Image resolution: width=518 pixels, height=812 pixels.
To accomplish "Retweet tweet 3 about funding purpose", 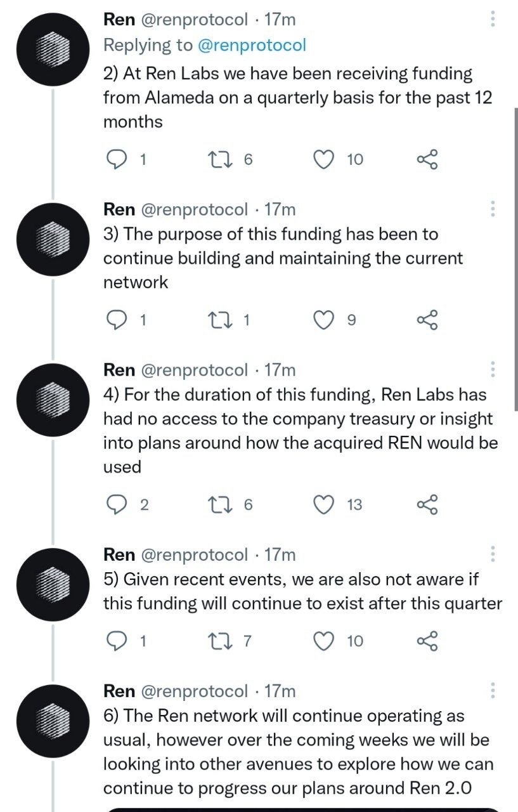I will point(220,320).
